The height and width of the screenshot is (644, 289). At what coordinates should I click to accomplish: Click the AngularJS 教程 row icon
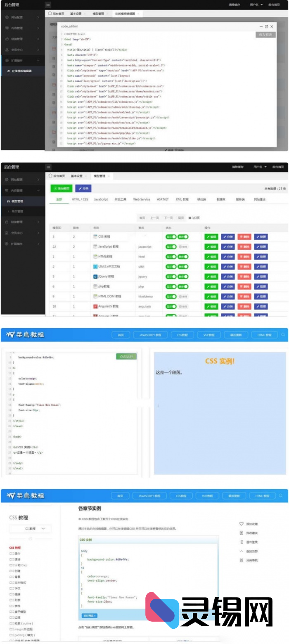click(x=95, y=306)
